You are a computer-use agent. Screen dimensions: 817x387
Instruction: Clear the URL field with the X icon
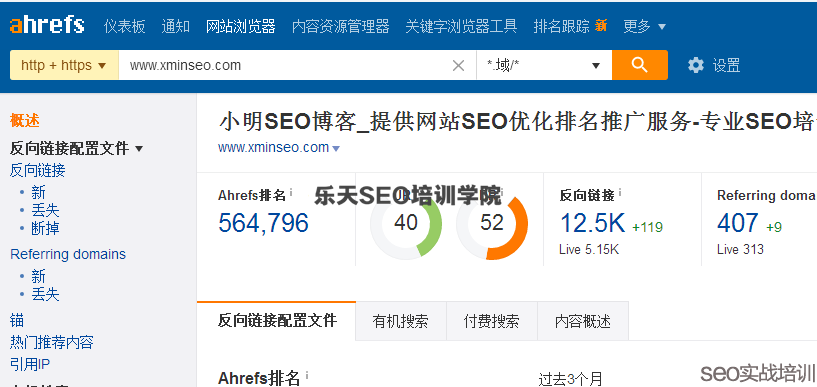458,66
